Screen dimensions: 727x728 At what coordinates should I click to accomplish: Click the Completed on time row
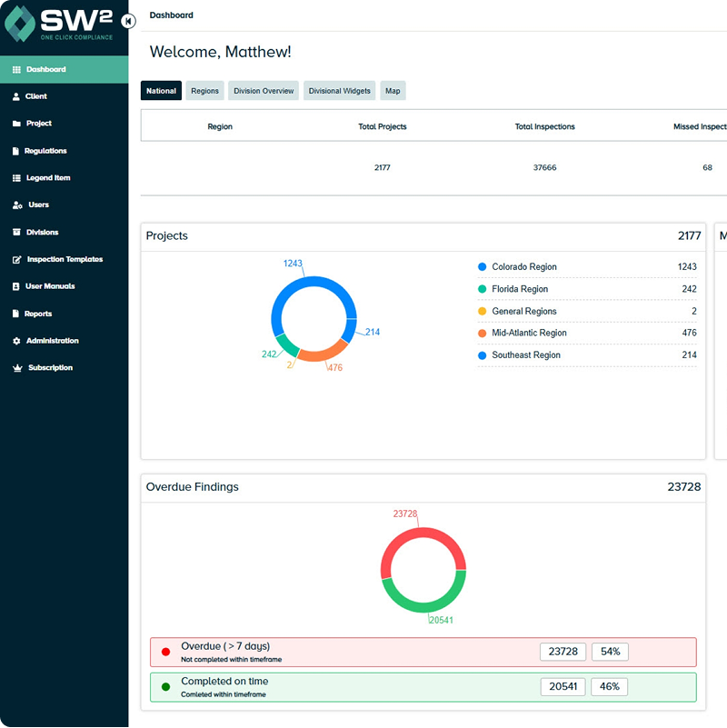pos(423,686)
